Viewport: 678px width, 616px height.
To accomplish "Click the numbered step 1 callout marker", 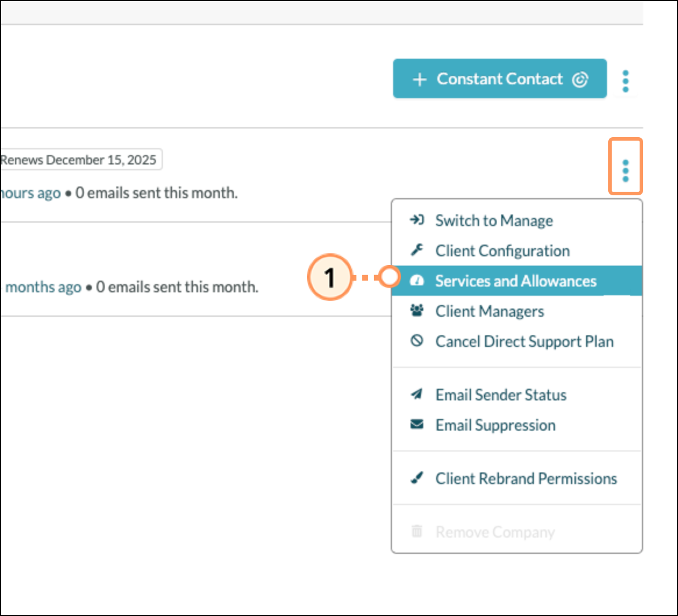I will (x=330, y=278).
